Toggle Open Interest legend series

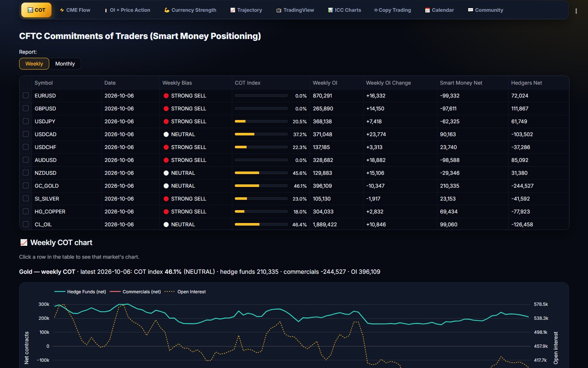(x=185, y=292)
